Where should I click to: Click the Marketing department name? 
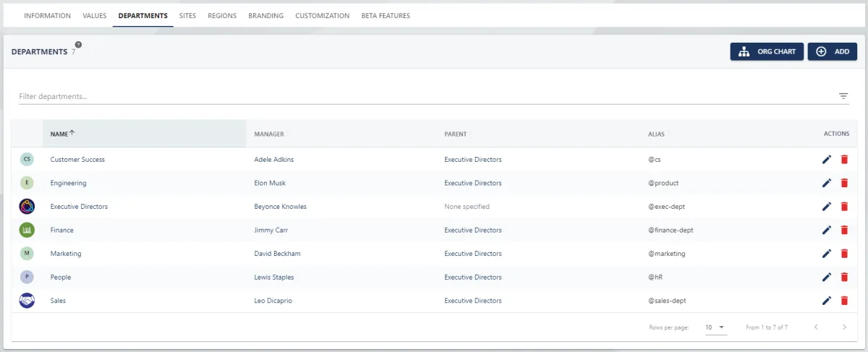point(66,254)
